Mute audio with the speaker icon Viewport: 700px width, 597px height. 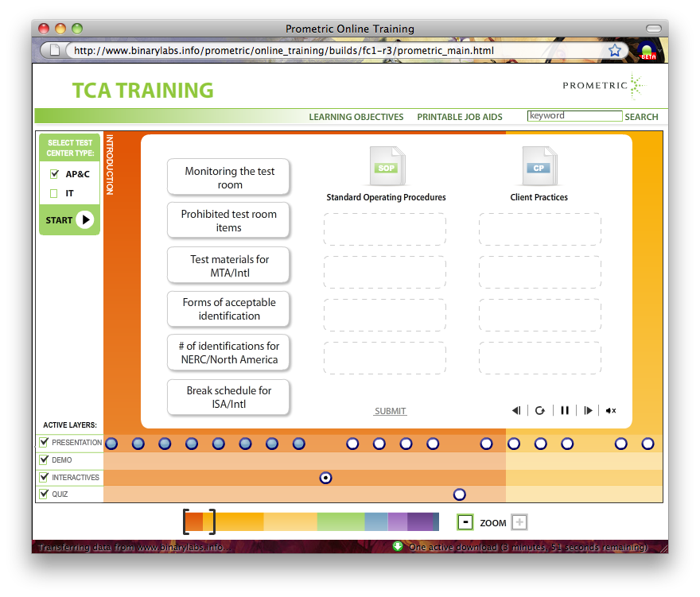(610, 410)
